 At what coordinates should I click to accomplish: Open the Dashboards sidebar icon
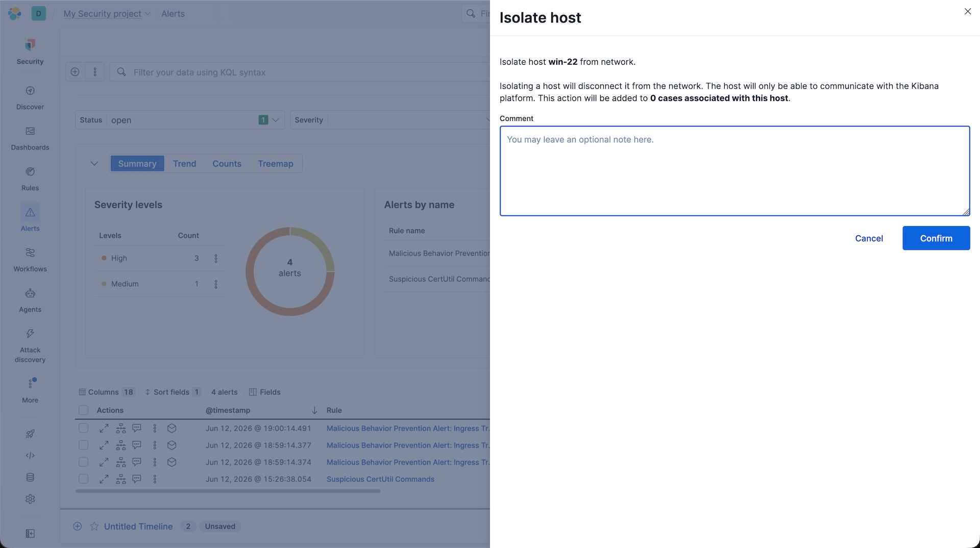30,138
